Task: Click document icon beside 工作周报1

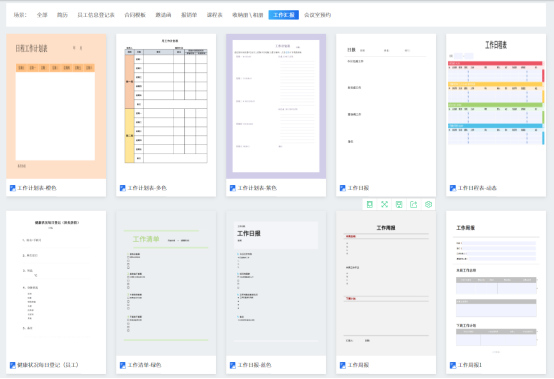Action: coord(453,365)
